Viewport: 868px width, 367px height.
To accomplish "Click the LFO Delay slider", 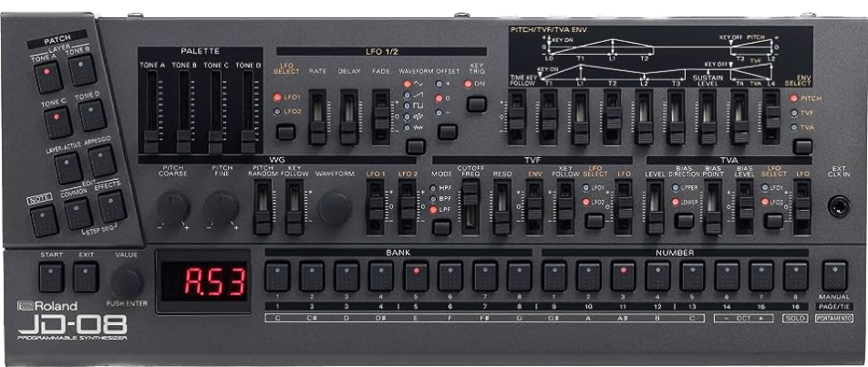I will (349, 118).
